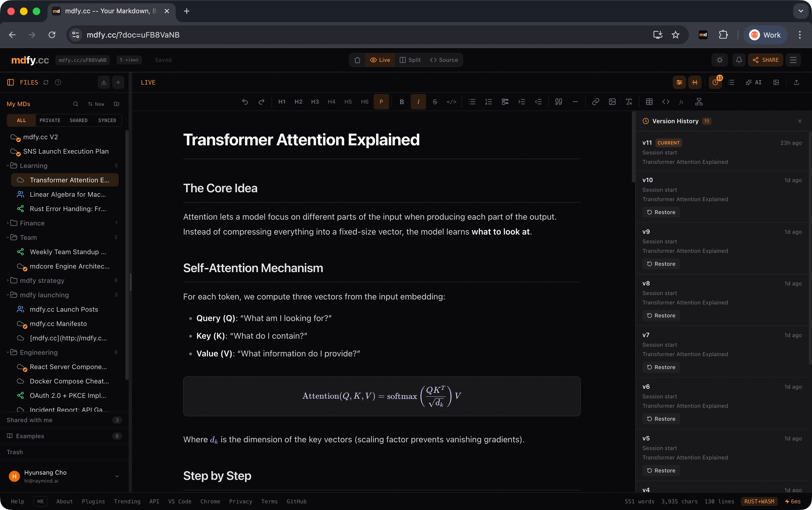Insert a table using the table icon
This screenshot has width=812, height=510.
[649, 102]
